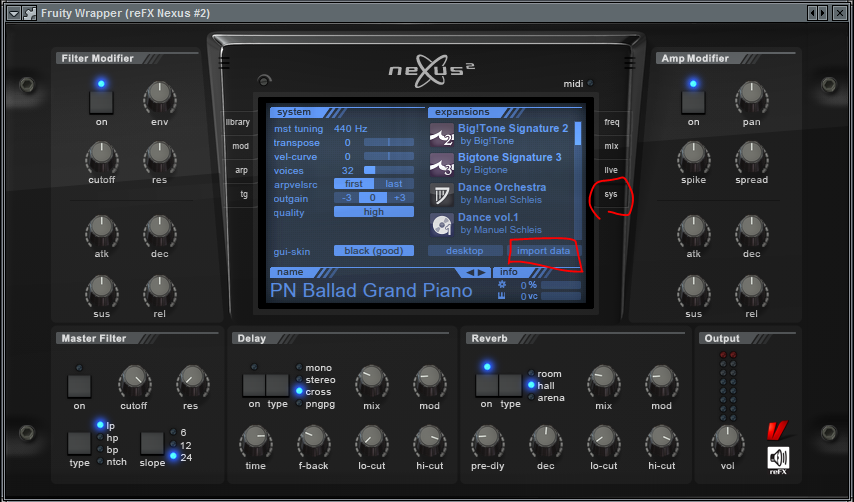
Task: Cycle the Delay type button
Action: click(277, 385)
